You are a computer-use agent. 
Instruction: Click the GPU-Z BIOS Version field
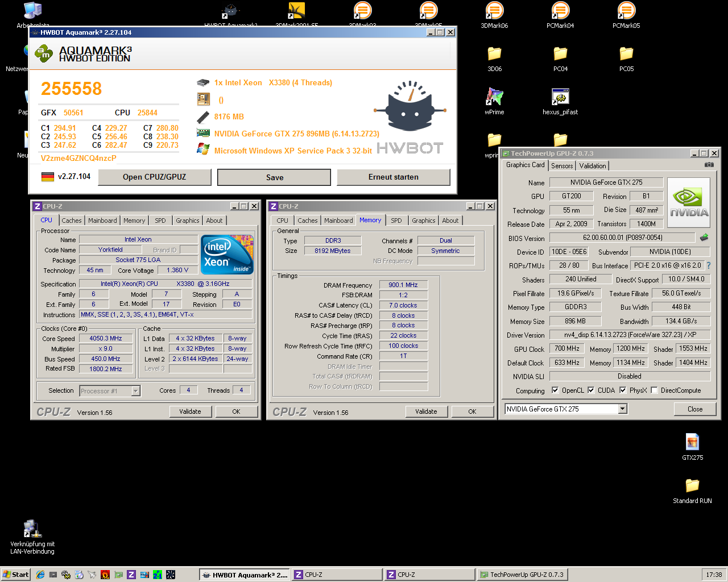point(622,238)
